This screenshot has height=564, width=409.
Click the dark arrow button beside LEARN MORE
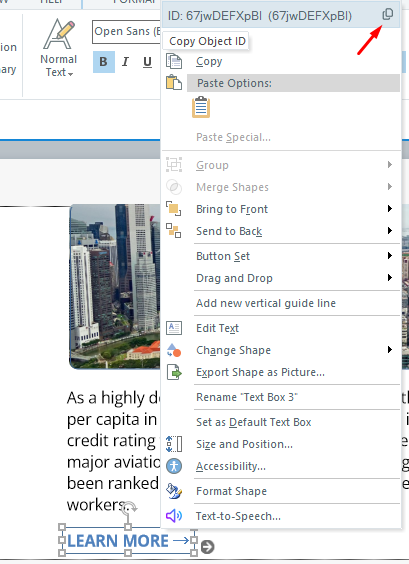[208, 547]
